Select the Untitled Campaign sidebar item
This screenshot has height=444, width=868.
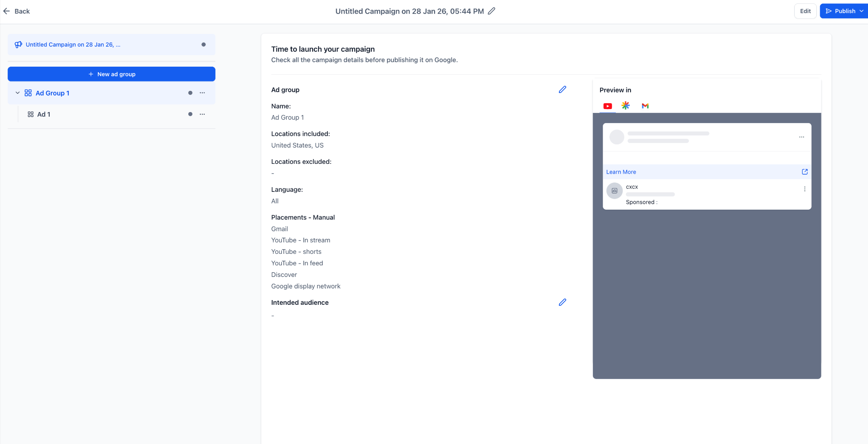click(x=112, y=45)
